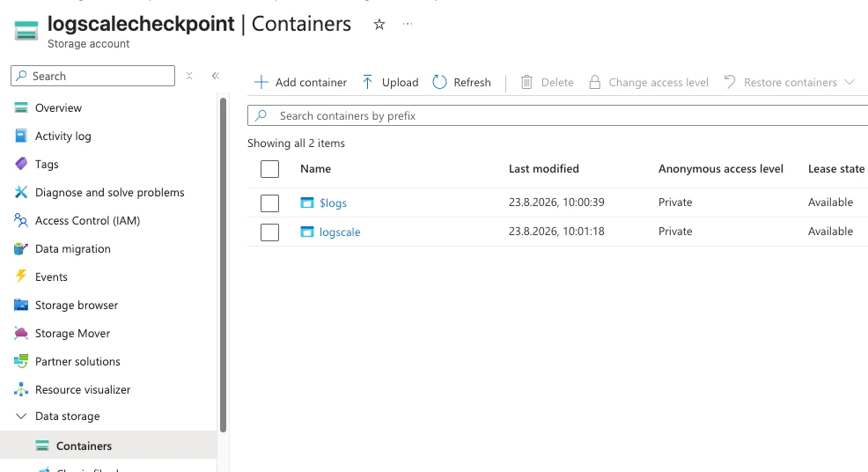The width and height of the screenshot is (868, 472).
Task: Click the Access Control (IAM) icon
Action: point(21,220)
